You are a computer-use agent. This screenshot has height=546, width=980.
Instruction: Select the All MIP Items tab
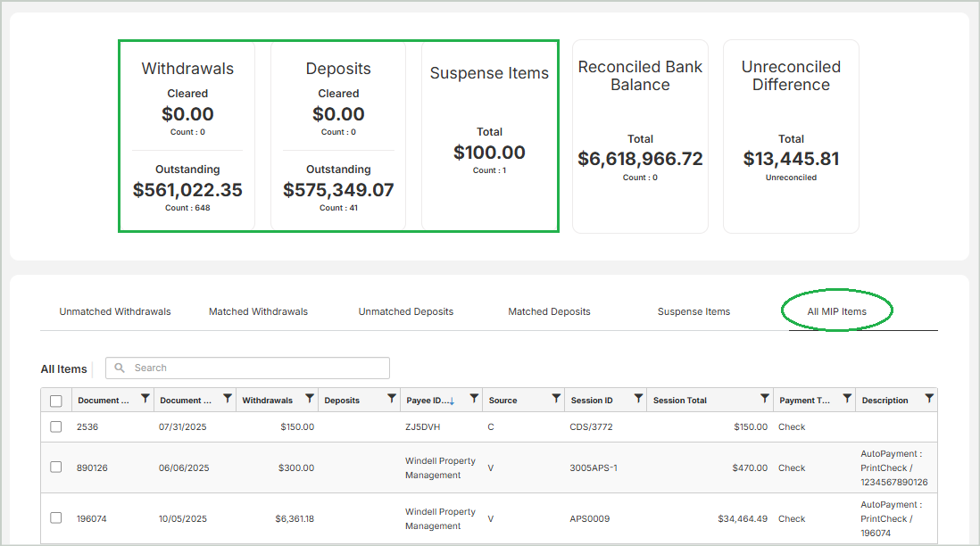pyautogui.click(x=836, y=311)
